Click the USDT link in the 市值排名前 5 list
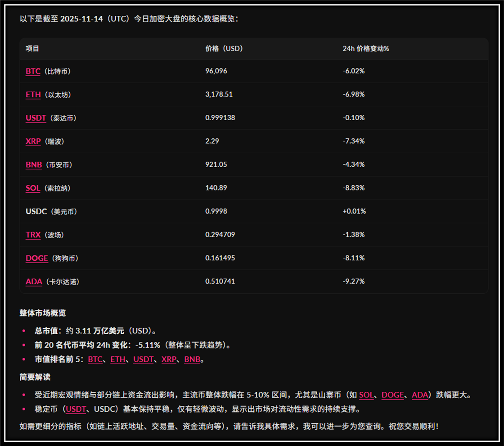The image size is (504, 446). click(x=144, y=359)
